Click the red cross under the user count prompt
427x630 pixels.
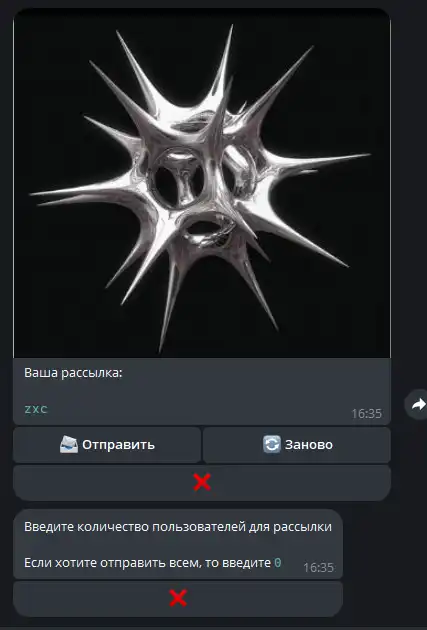[178, 598]
